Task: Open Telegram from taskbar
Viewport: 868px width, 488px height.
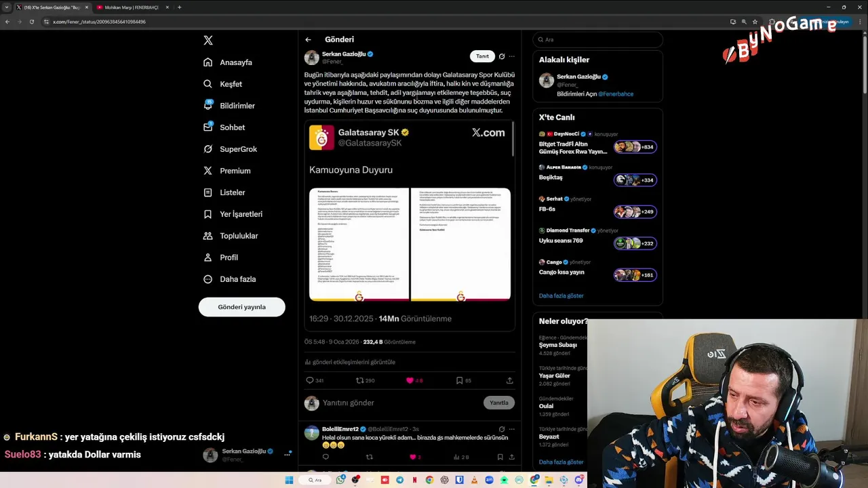Action: pos(399,480)
